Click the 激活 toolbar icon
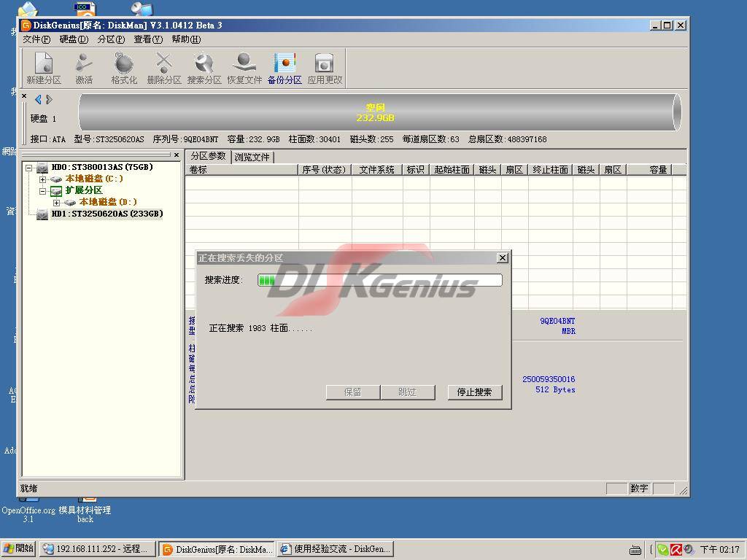Screen dimensions: 747x560 click(84, 69)
